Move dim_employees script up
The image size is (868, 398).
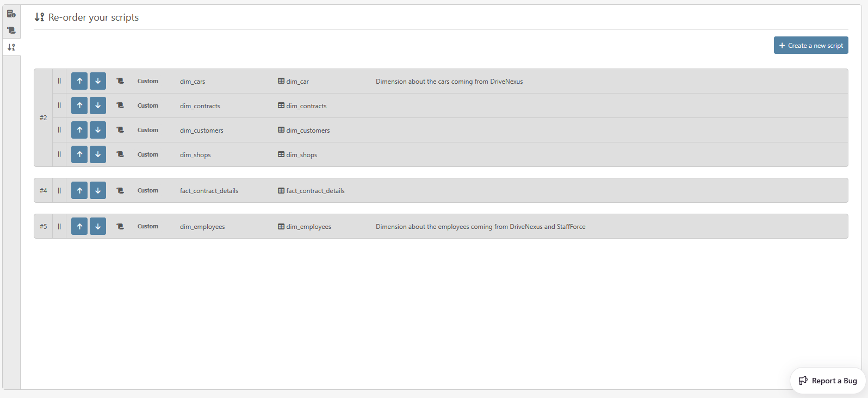pyautogui.click(x=79, y=226)
